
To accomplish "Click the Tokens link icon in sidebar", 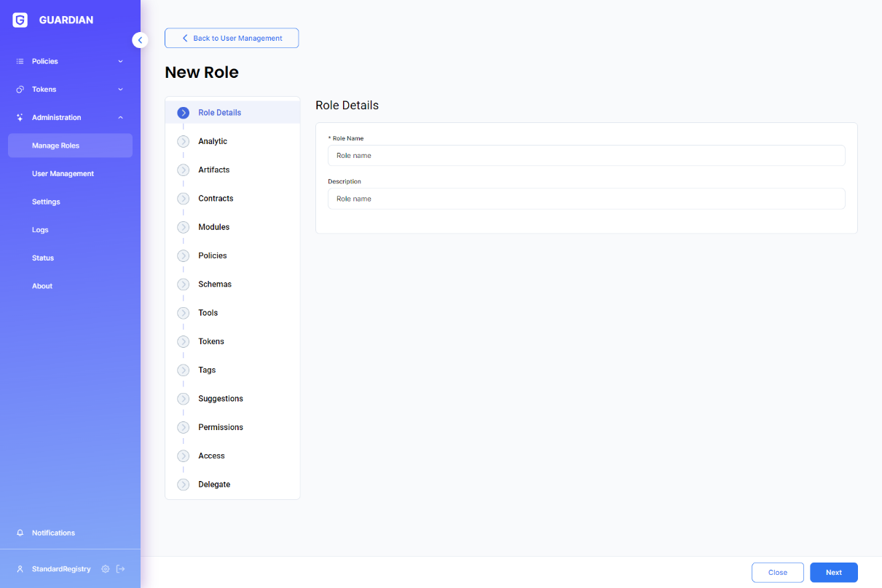I will click(x=20, y=90).
